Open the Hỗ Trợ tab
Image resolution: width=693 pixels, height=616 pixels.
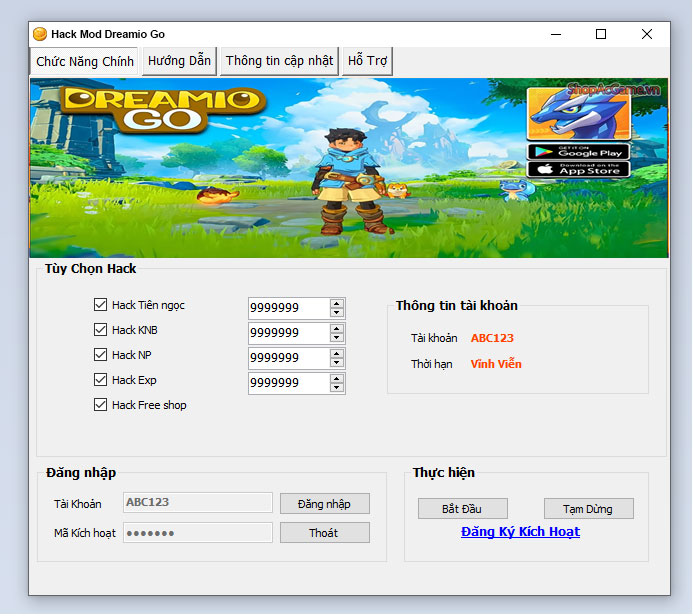click(x=367, y=61)
